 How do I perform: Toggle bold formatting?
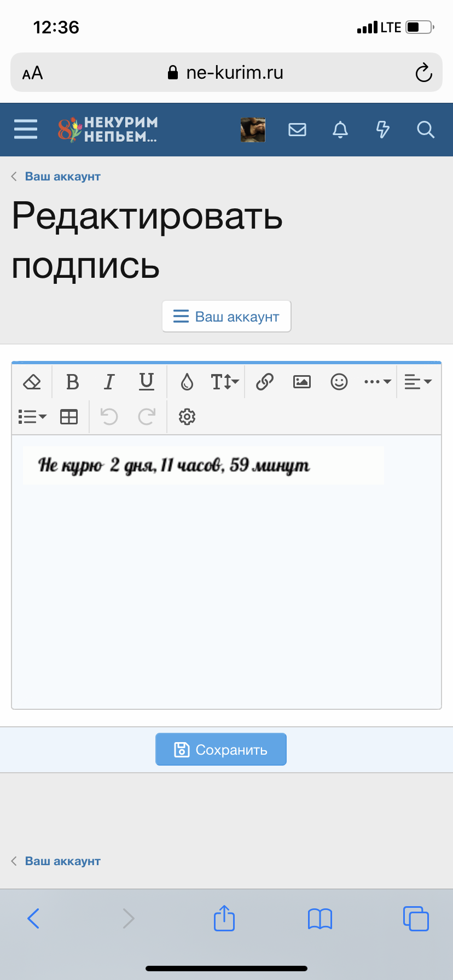(72, 382)
